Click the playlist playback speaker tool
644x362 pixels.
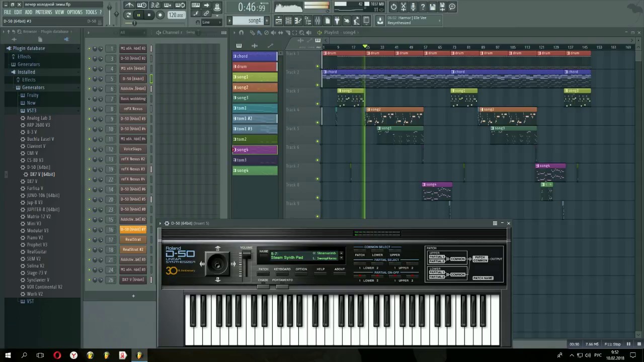(x=309, y=32)
